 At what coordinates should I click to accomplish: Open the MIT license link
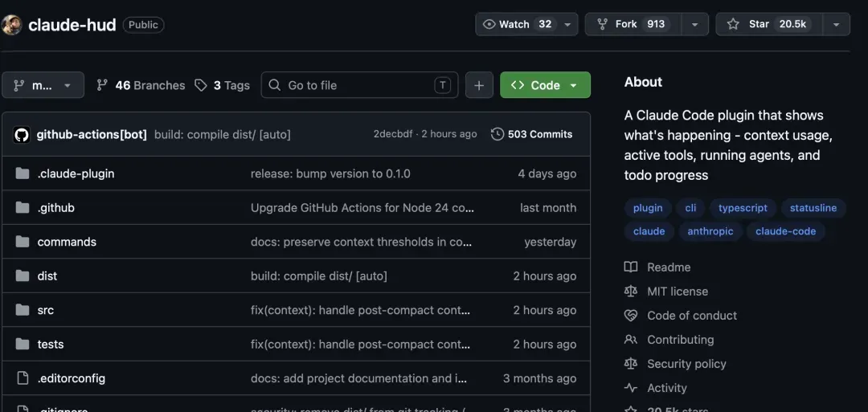[678, 292]
